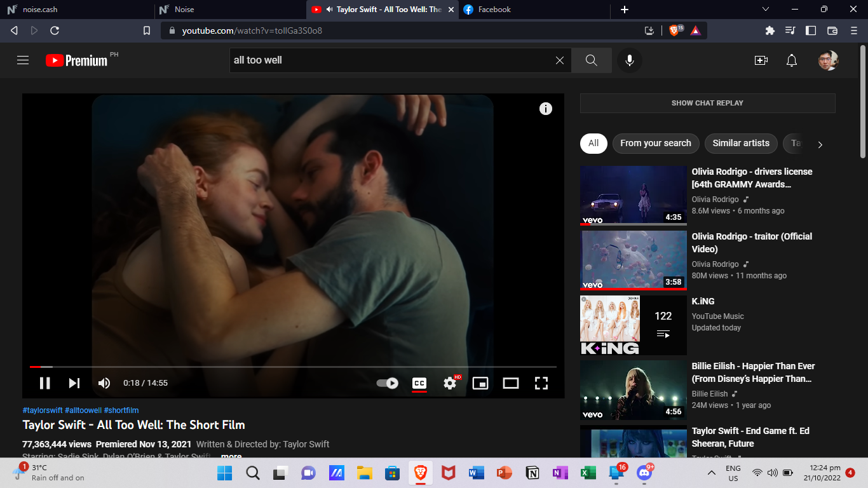The width and height of the screenshot is (868, 488).
Task: Go back to the previous page
Action: [14, 30]
